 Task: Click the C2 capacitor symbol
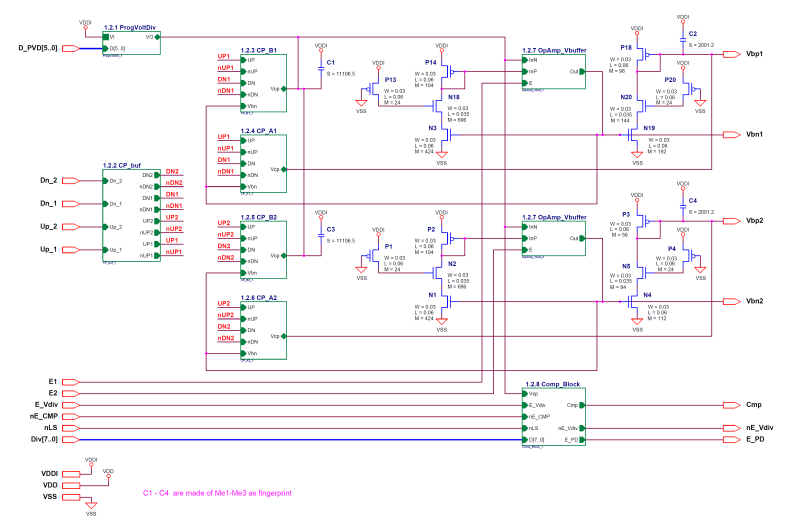point(683,39)
